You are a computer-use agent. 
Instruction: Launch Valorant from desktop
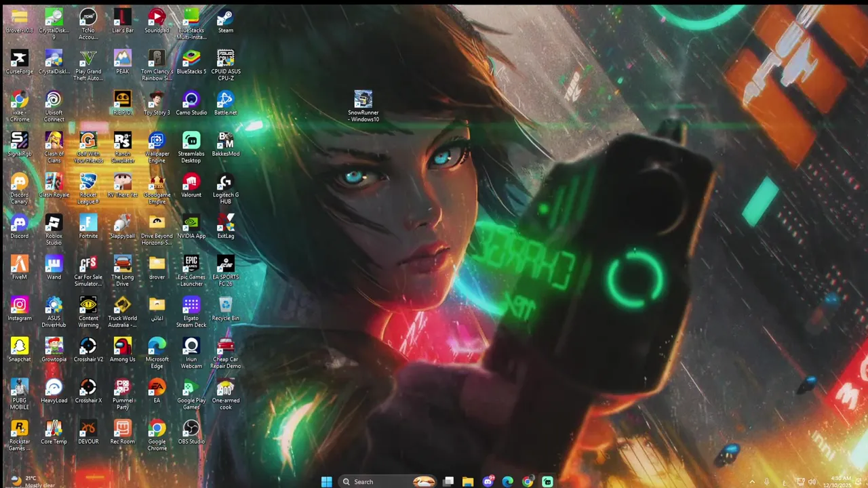point(191,186)
